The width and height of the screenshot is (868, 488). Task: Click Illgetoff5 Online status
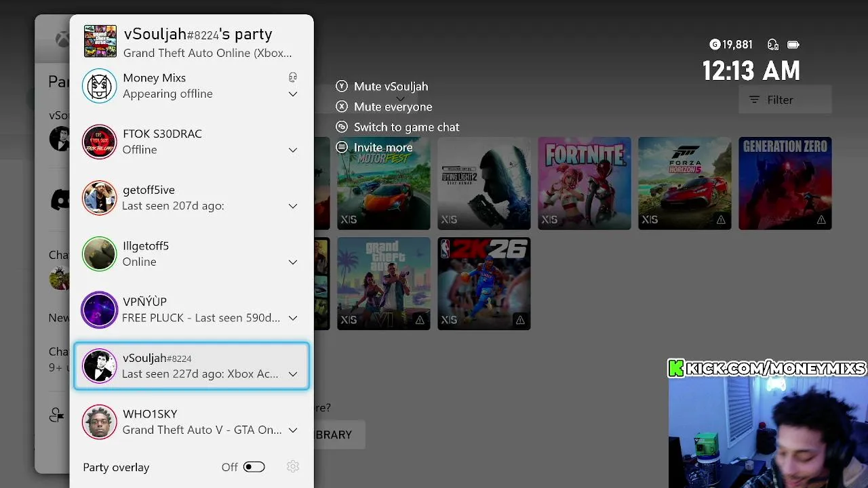point(139,262)
